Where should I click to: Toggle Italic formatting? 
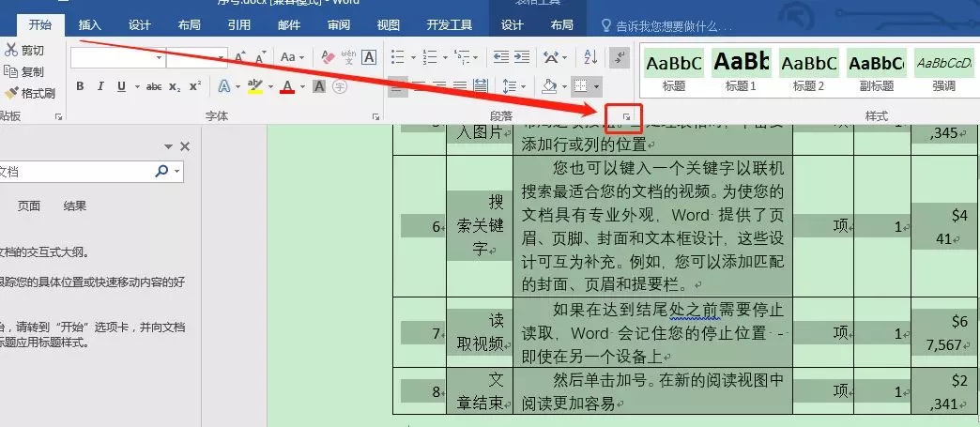pos(100,86)
